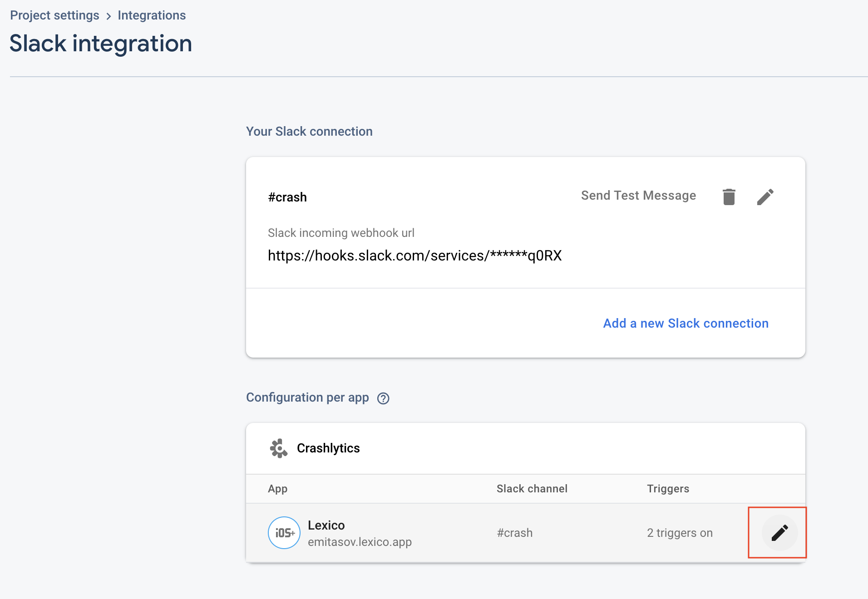868x599 pixels.
Task: Edit the Lexico app configuration with pencil icon
Action: pyautogui.click(x=779, y=533)
